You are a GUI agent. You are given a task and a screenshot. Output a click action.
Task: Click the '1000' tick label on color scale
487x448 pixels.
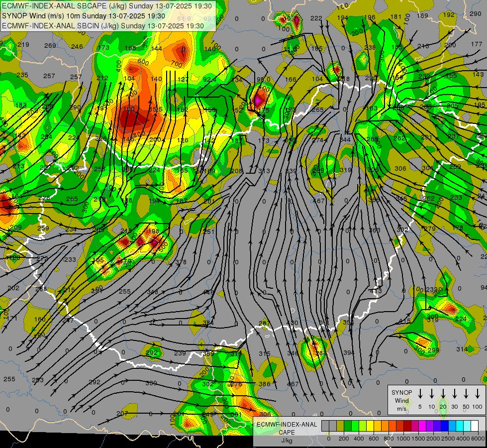click(403, 439)
